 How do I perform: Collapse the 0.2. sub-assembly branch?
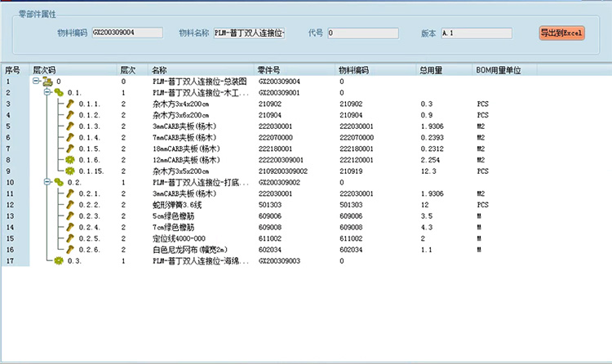click(x=47, y=183)
